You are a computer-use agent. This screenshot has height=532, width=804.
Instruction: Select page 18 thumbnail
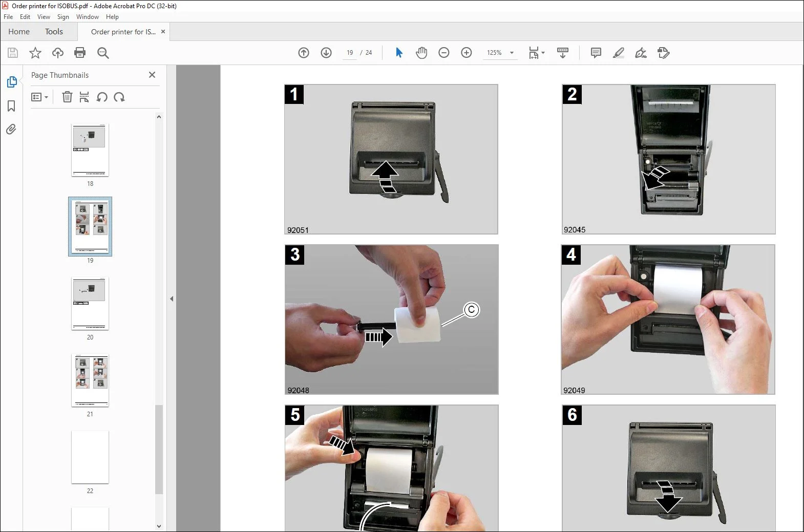[90, 150]
